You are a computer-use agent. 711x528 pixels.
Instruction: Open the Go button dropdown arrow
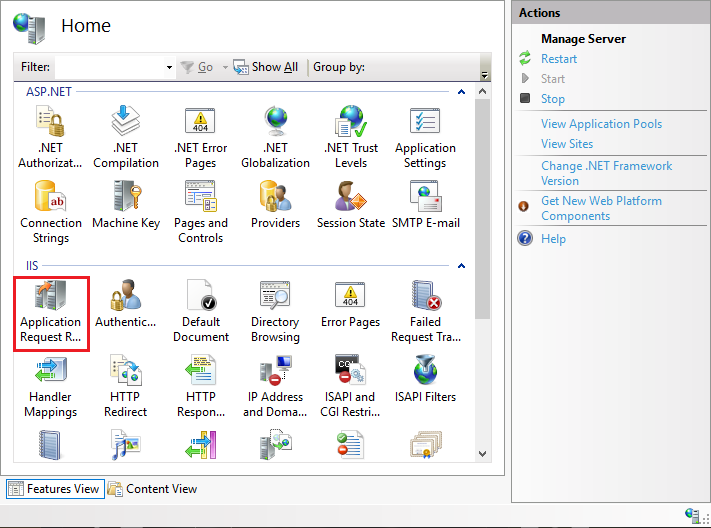pyautogui.click(x=225, y=68)
